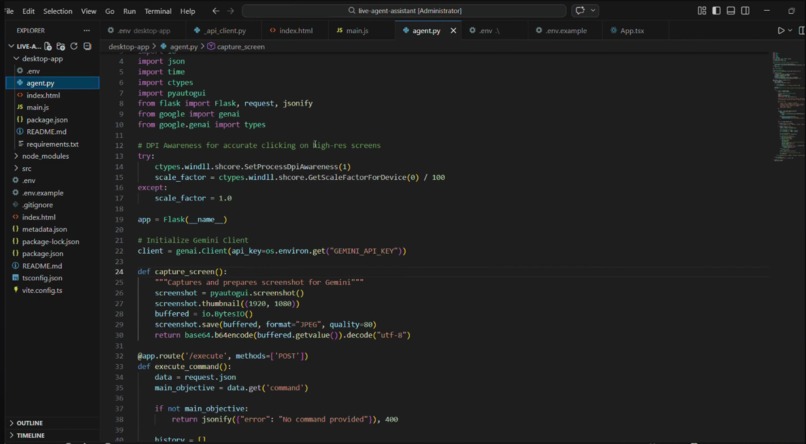Open the dropdown beside the Copilot icon
The height and width of the screenshot is (444, 806).
(593, 11)
